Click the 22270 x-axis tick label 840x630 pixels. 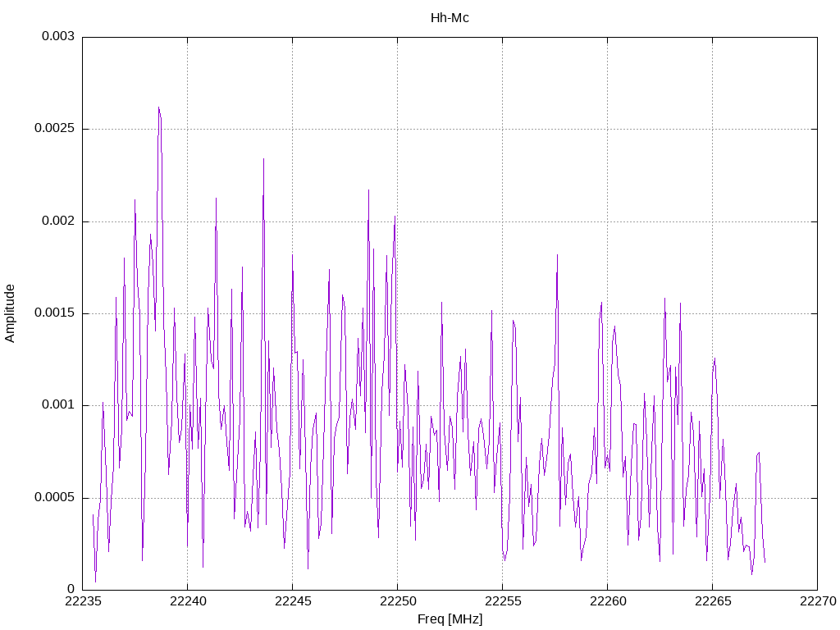818,601
